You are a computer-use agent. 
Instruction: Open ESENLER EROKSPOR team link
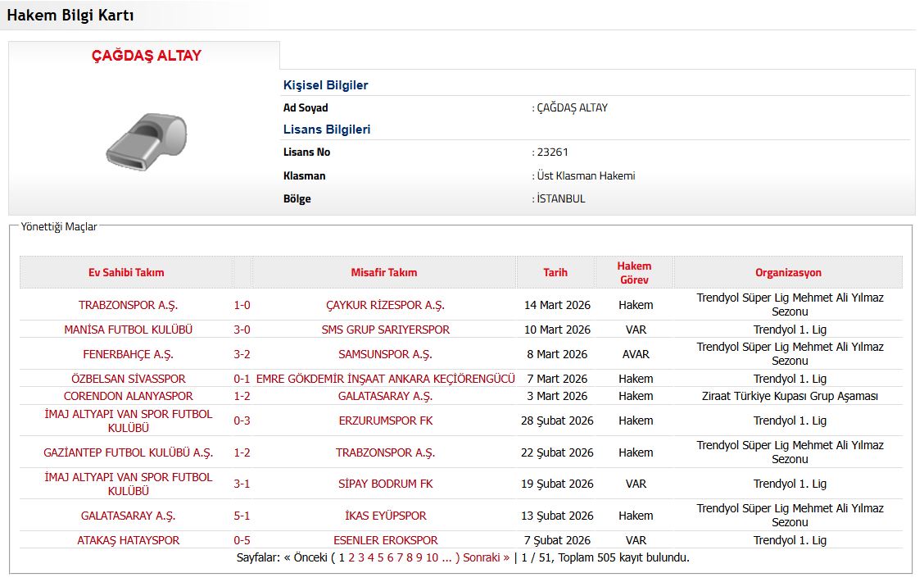[x=385, y=540]
